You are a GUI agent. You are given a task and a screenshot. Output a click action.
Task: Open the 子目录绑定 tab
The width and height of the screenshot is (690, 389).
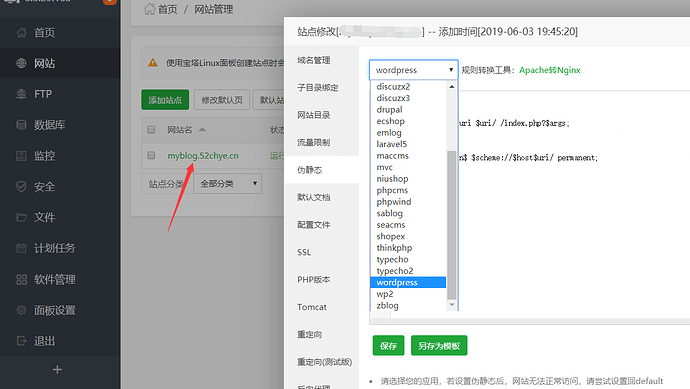pos(318,88)
